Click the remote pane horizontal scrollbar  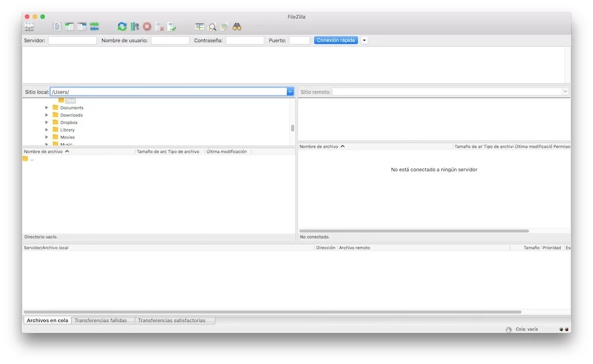(414, 231)
